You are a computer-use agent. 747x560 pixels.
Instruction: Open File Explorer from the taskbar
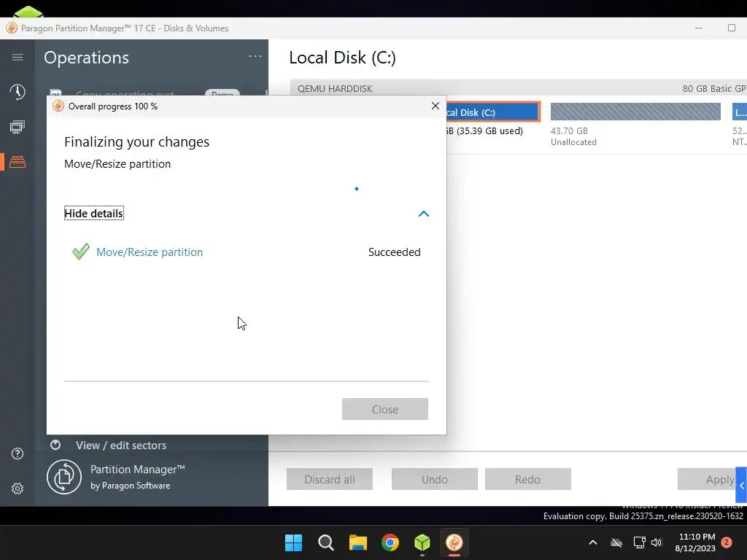coord(357,542)
